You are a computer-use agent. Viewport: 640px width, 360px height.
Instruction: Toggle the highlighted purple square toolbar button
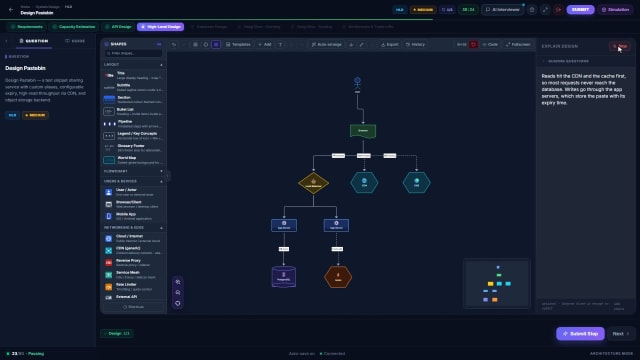216,44
